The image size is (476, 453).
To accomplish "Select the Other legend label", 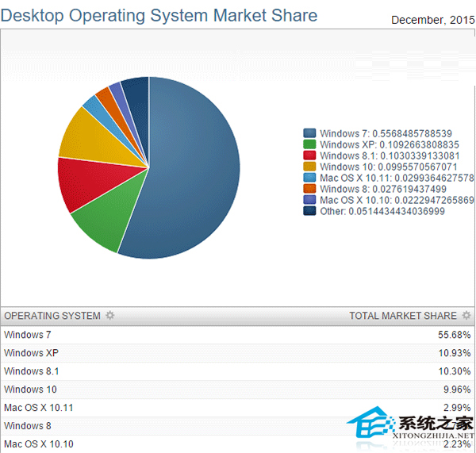I will pos(382,211).
